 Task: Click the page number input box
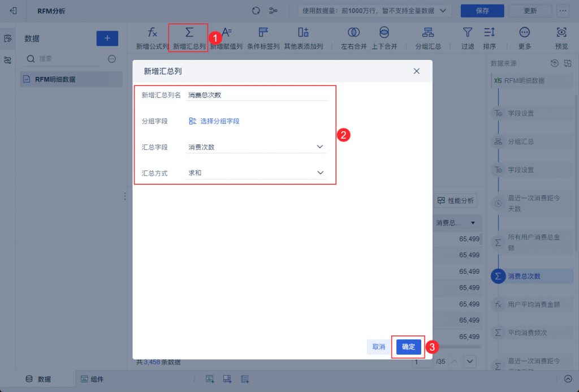(x=422, y=361)
